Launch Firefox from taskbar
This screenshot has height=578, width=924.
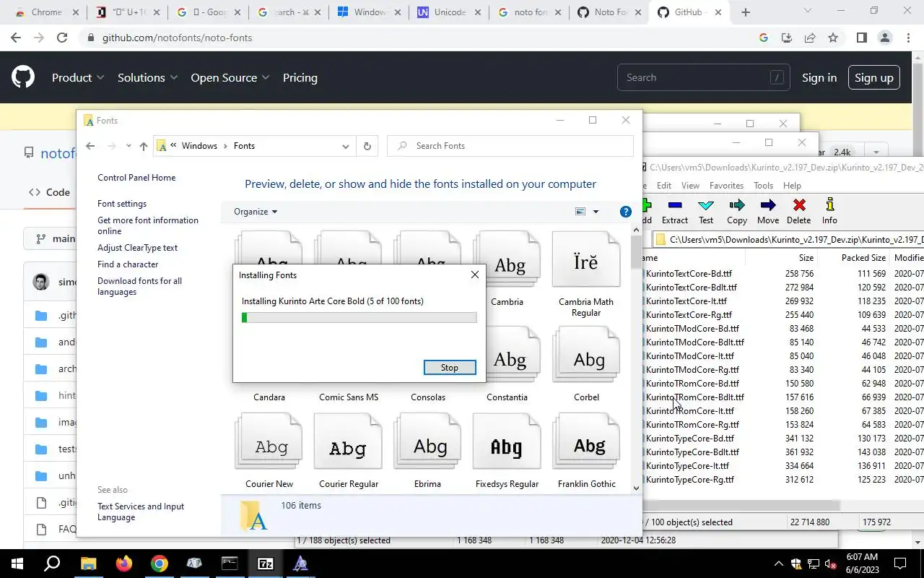click(x=123, y=564)
